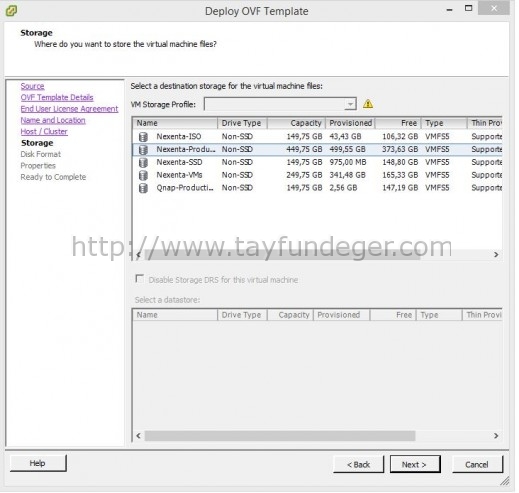
Task: Open the OVF Template Details step
Action: click(57, 98)
